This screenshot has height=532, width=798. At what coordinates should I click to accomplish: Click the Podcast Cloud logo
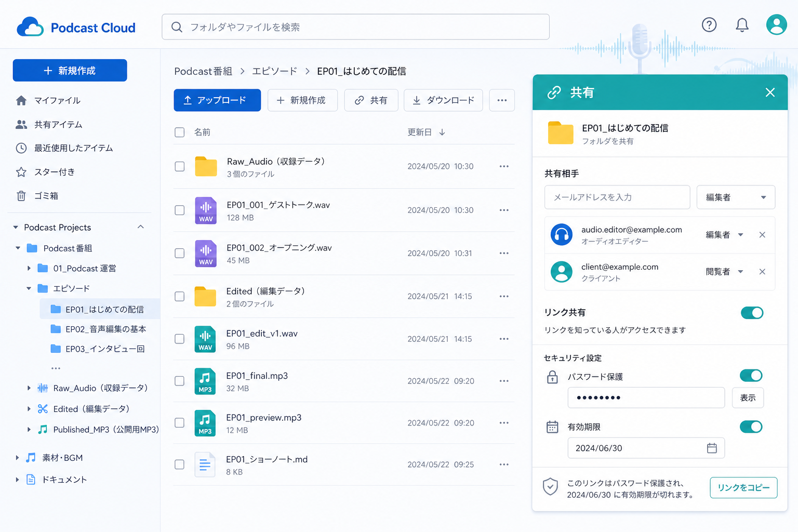[x=76, y=28]
